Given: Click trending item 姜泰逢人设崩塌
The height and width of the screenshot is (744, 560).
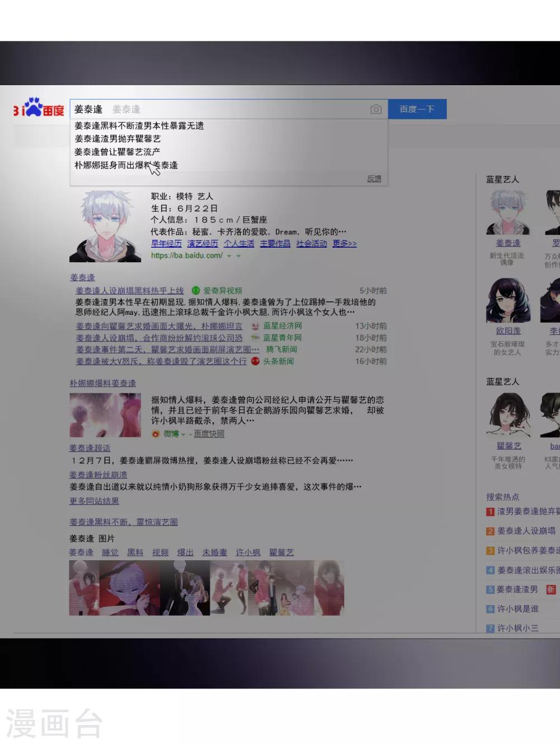Looking at the screenshot, I should [x=526, y=531].
